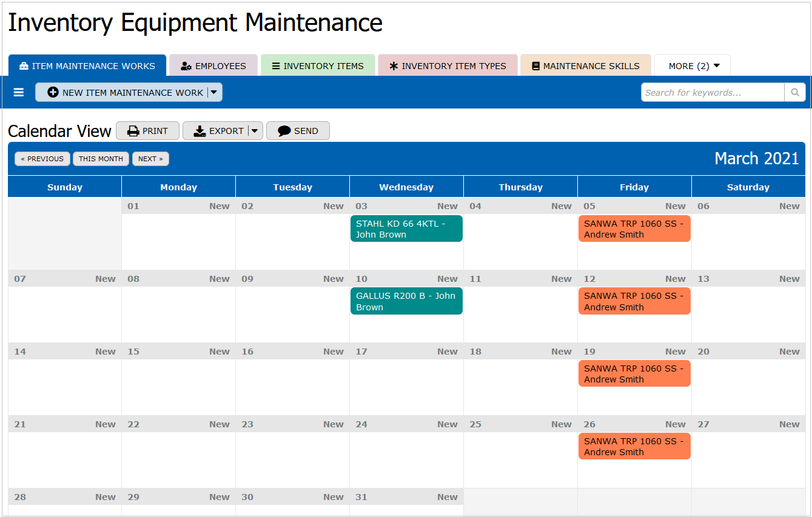
Task: Go to the previous month
Action: click(42, 159)
